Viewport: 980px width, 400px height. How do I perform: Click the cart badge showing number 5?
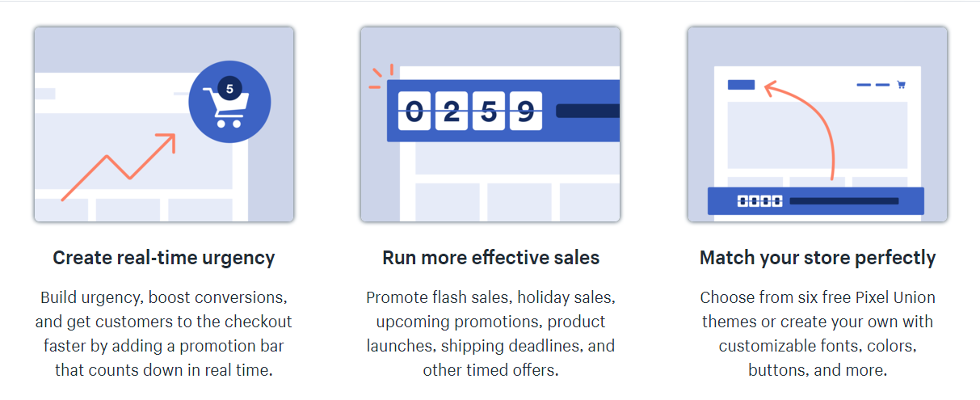(229, 89)
